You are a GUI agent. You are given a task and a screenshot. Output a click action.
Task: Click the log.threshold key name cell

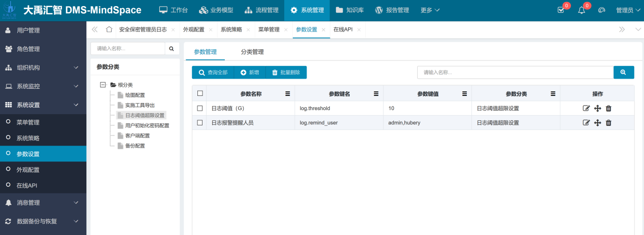[339, 108]
